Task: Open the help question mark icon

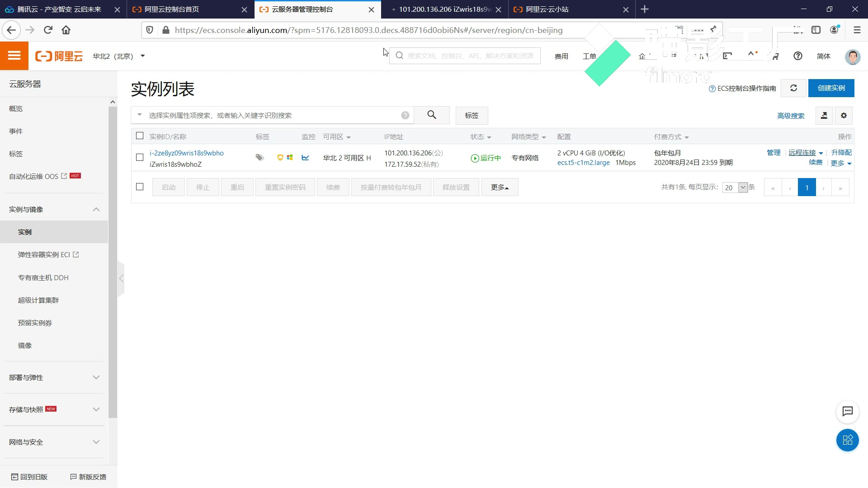Action: (798, 56)
